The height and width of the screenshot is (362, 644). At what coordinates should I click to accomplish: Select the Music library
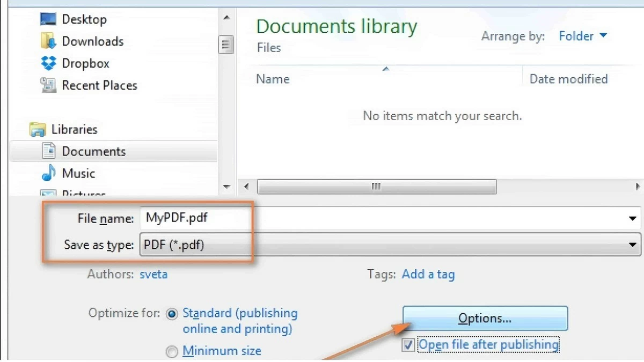coord(79,173)
